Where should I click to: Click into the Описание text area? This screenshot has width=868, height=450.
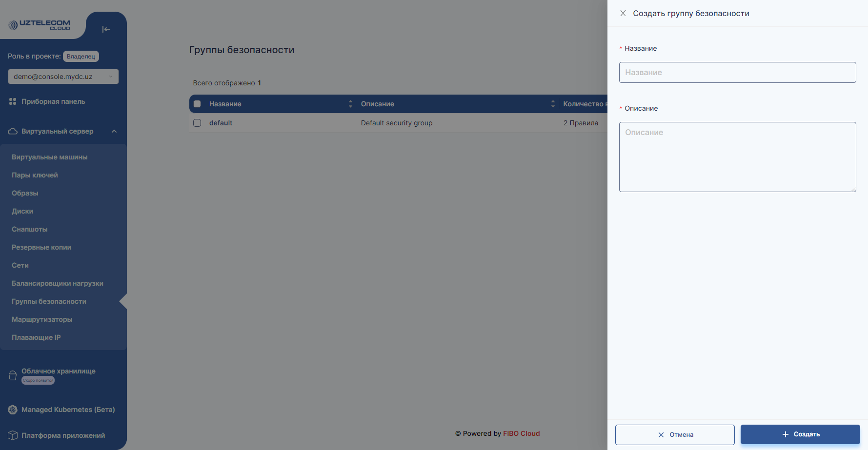pyautogui.click(x=737, y=157)
